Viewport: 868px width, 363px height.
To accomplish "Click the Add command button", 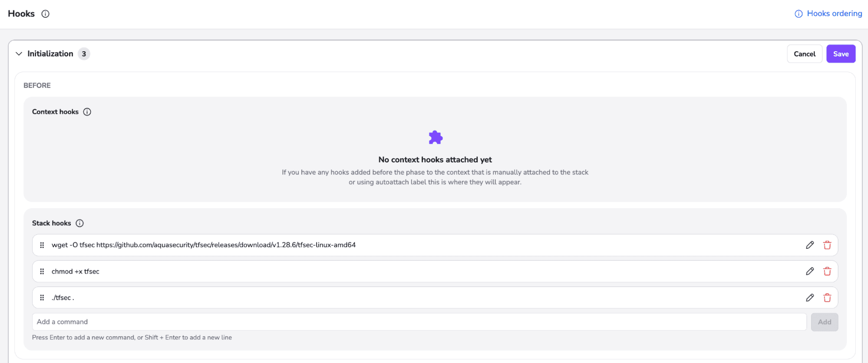I will (824, 322).
